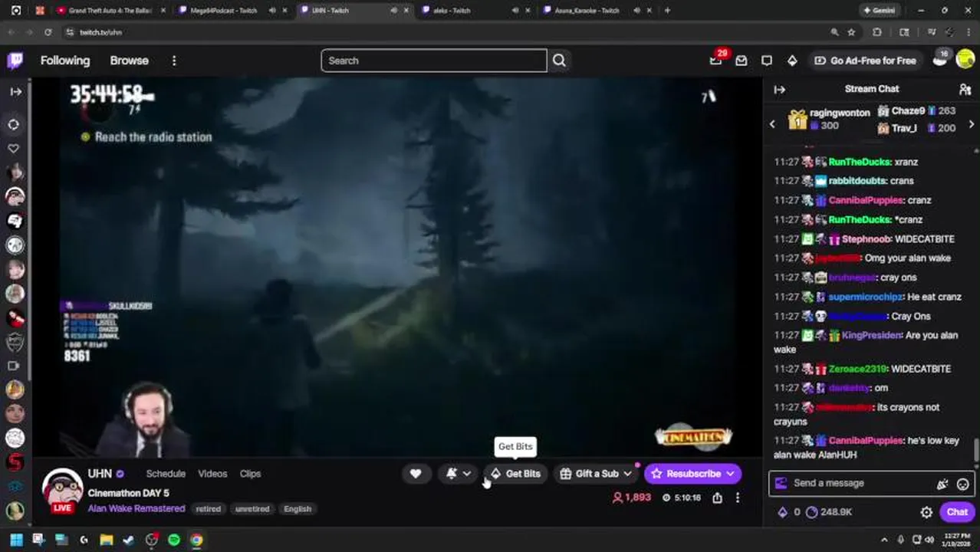Click the purple Chat send button

(957, 512)
